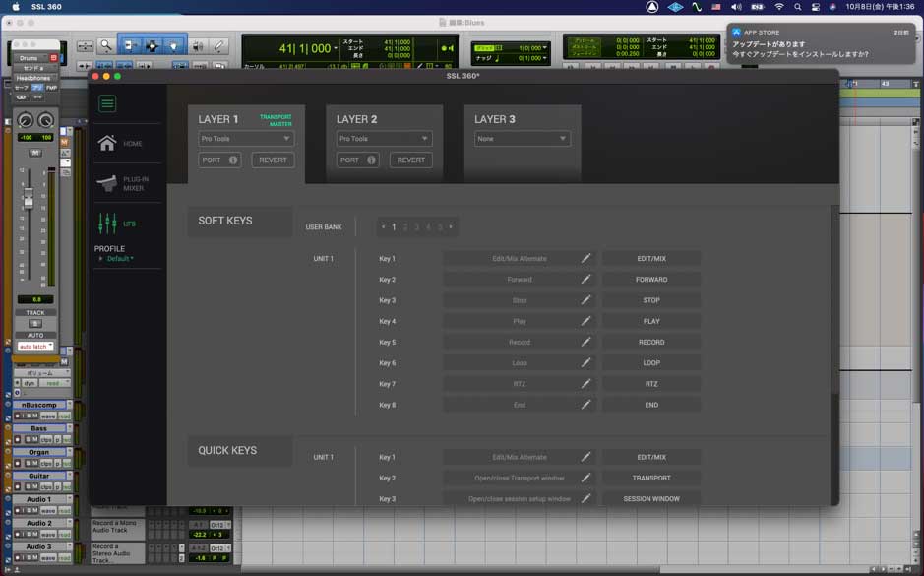Open the Layer 3 None dropdown
Viewport: 924px width, 576px height.
(523, 139)
